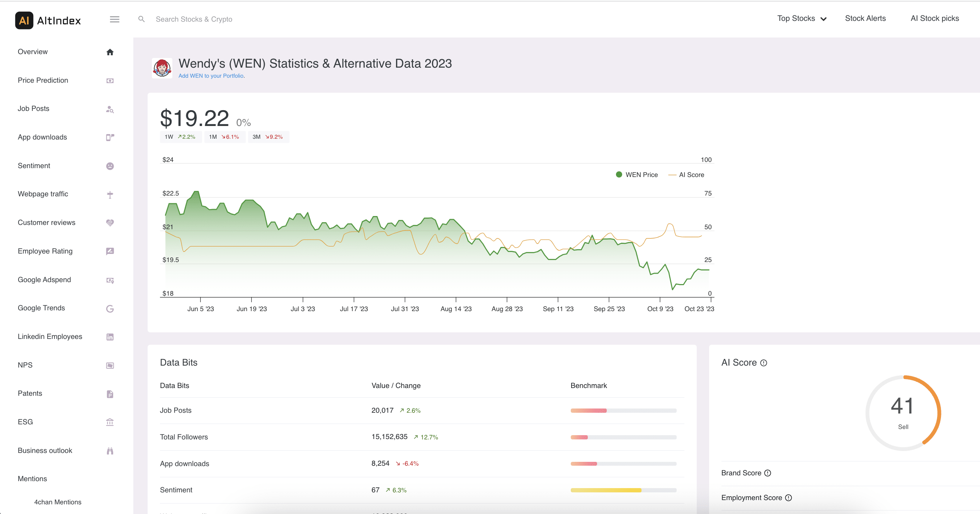Select the 1M performance chip
This screenshot has height=514, width=980.
click(225, 137)
